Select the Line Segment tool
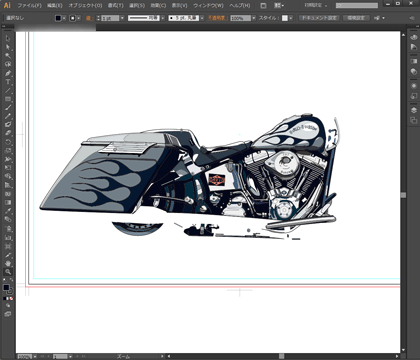The height and width of the screenshot is (360, 420). tap(8, 90)
